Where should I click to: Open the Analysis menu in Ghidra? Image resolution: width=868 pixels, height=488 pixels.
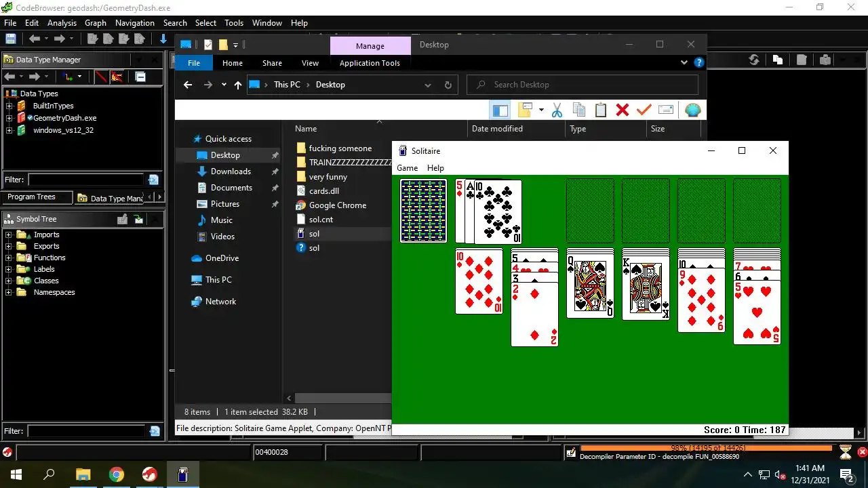62,23
